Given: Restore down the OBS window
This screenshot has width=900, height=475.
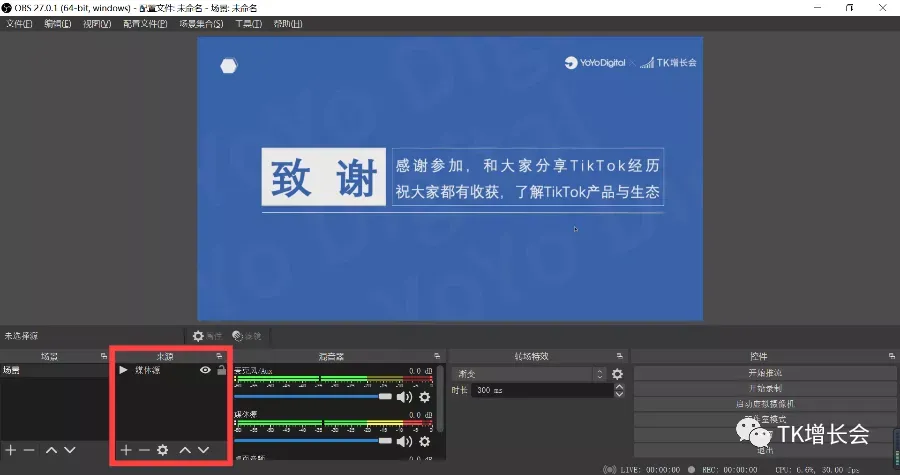Looking at the screenshot, I should [x=849, y=7].
